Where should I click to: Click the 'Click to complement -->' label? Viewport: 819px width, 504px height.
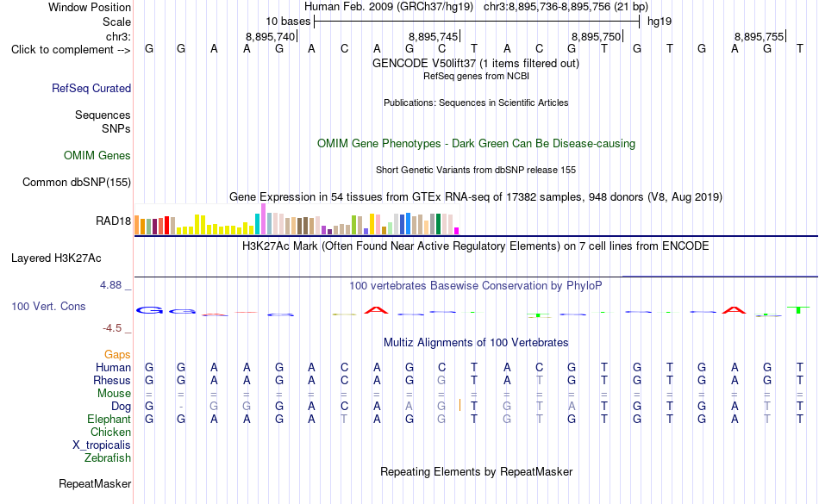coord(71,50)
